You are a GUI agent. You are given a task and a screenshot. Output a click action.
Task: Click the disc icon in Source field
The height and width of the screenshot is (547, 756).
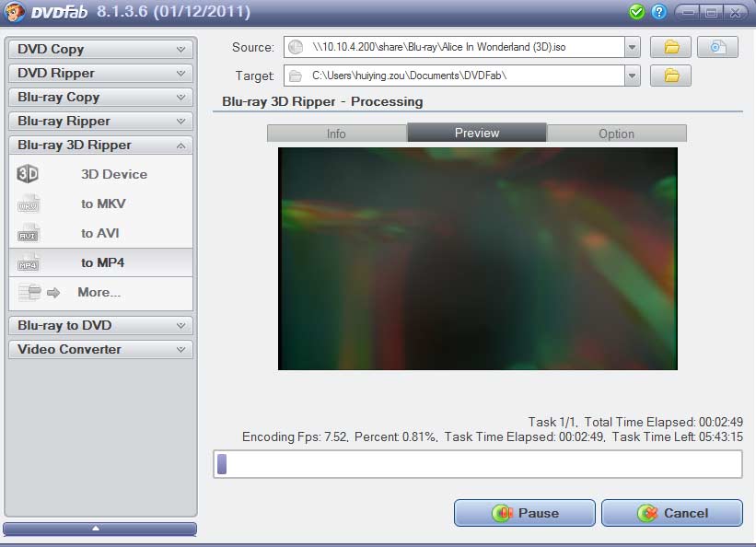(x=296, y=47)
